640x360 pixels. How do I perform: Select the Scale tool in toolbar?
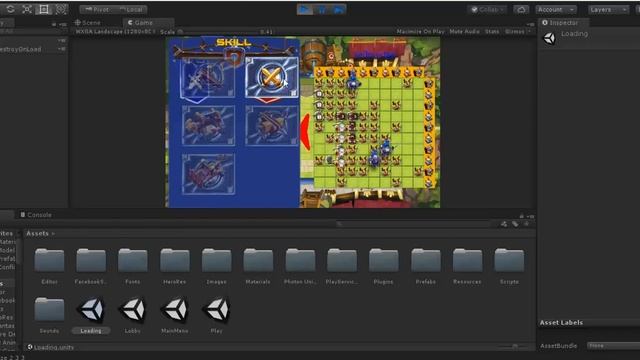click(27, 9)
